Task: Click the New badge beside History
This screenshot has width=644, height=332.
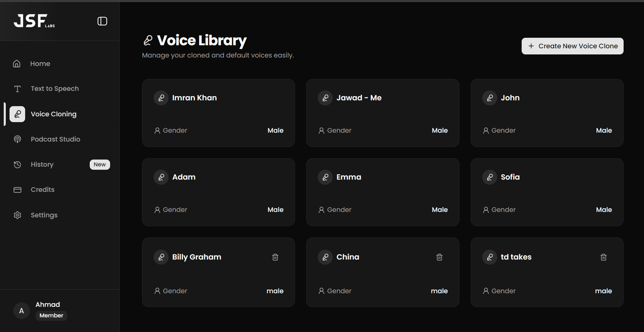Action: (100, 165)
